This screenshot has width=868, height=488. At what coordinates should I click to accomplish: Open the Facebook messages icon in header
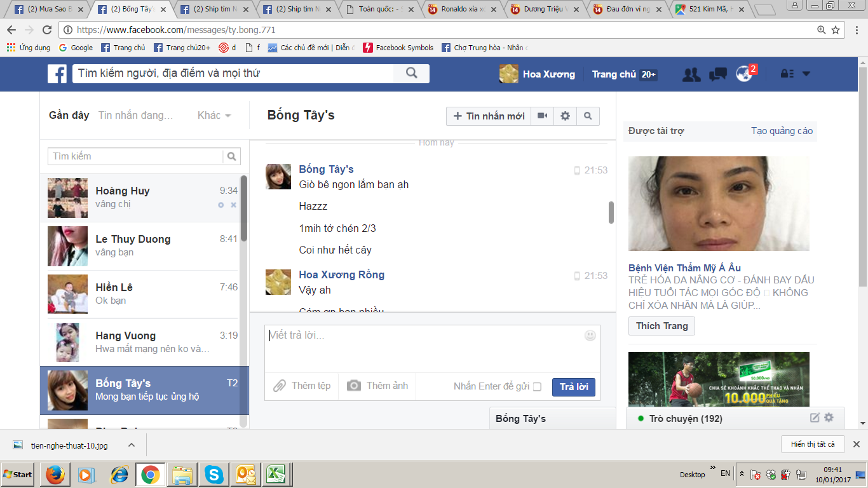(x=717, y=74)
